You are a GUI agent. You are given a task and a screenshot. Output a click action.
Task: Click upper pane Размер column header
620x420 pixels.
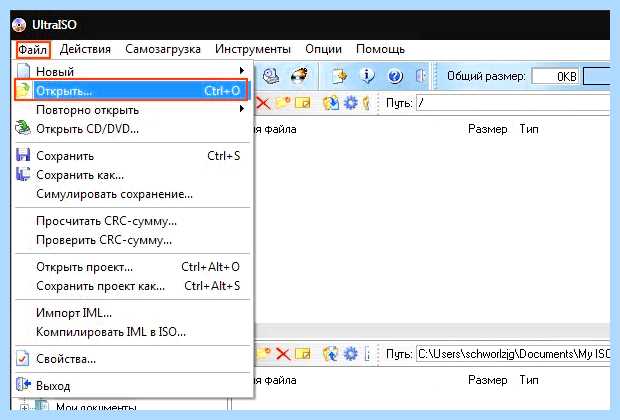point(488,129)
